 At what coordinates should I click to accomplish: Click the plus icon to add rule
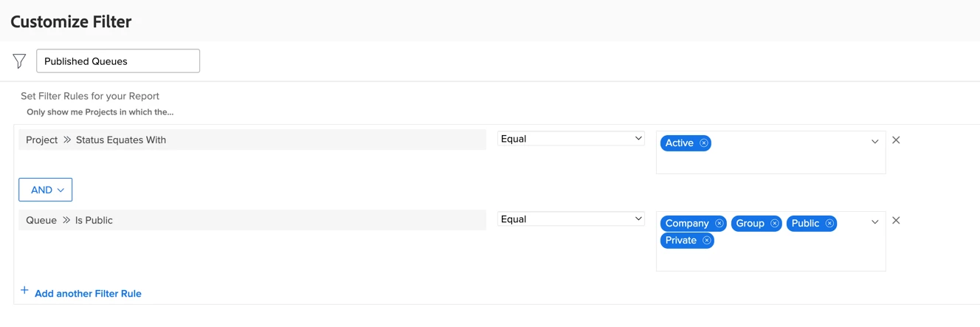click(24, 291)
